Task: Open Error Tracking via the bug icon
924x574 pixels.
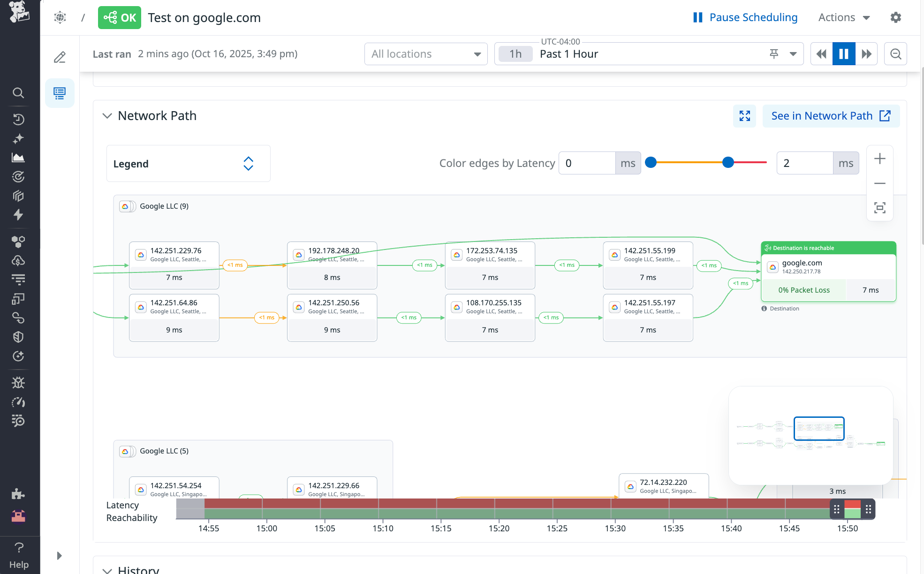Action: pyautogui.click(x=18, y=383)
